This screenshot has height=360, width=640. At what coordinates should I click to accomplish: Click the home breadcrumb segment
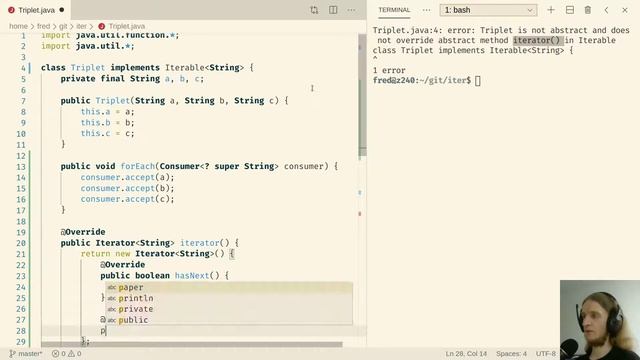tap(18, 26)
